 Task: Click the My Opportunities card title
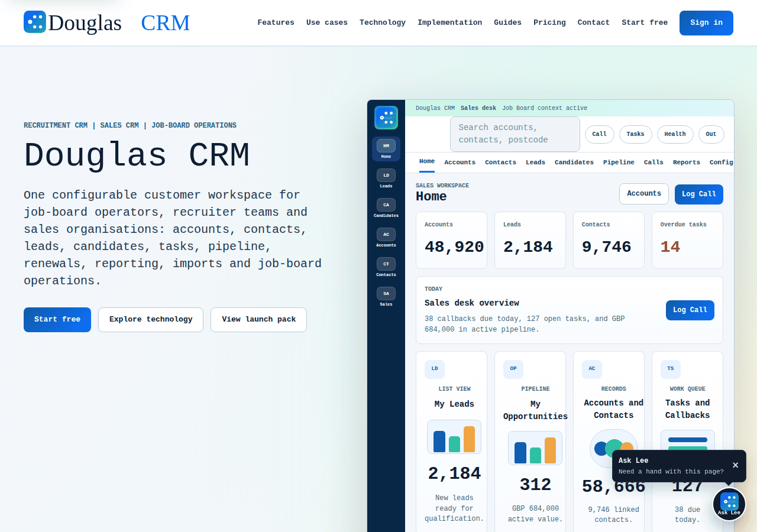[535, 410]
